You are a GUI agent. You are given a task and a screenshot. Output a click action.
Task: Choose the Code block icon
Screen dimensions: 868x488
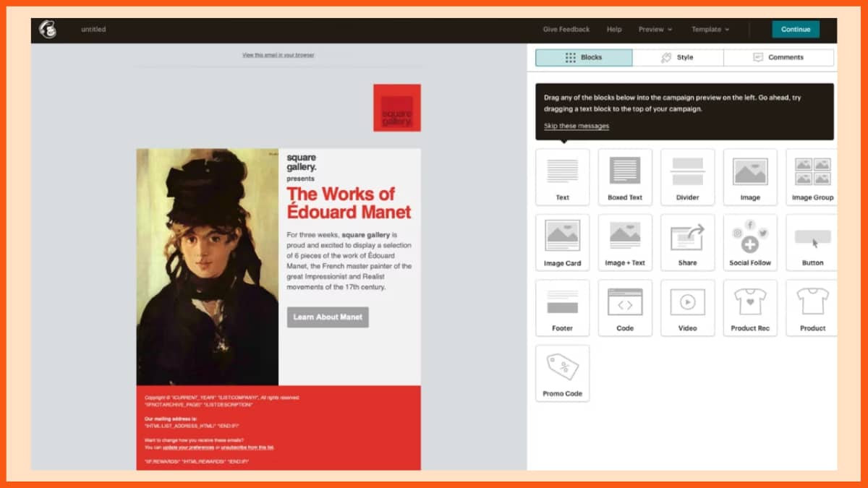[x=625, y=307]
